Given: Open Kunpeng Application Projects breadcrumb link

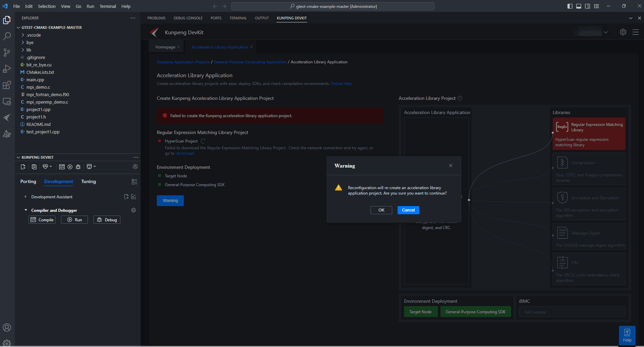Looking at the screenshot, I should (183, 62).
